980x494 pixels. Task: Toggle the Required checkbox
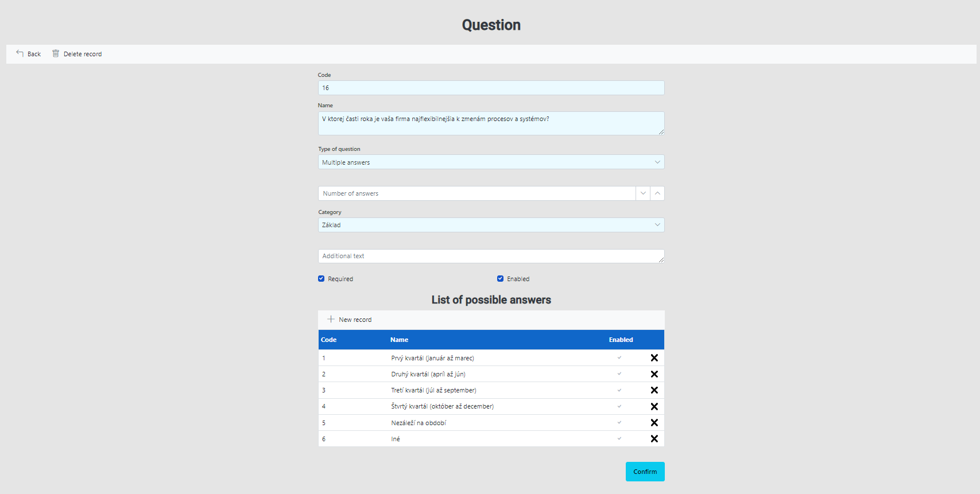pyautogui.click(x=321, y=279)
